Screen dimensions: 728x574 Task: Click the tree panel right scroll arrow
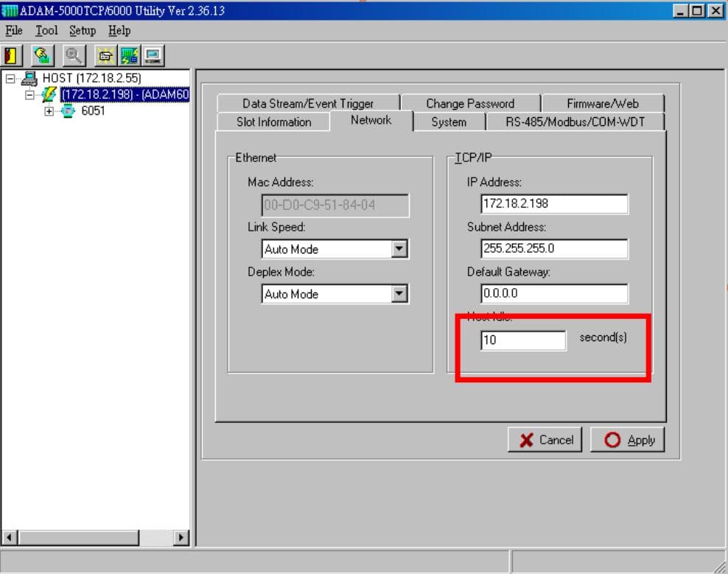click(181, 538)
